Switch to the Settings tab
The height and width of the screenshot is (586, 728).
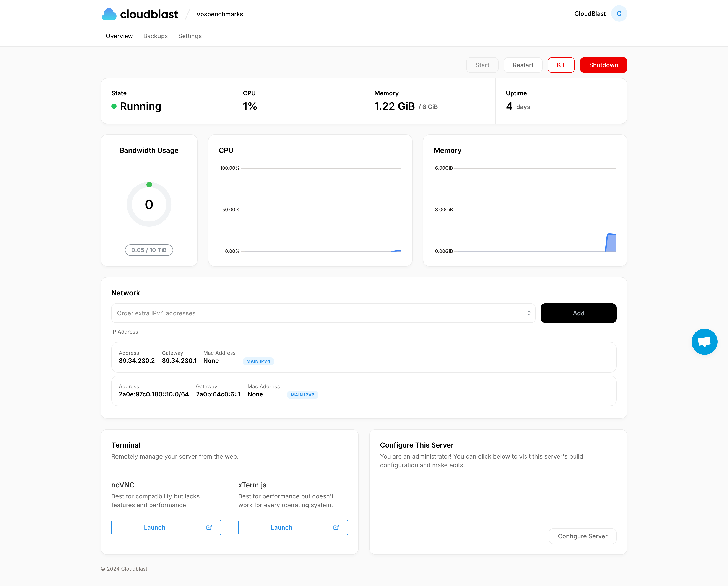pos(190,36)
